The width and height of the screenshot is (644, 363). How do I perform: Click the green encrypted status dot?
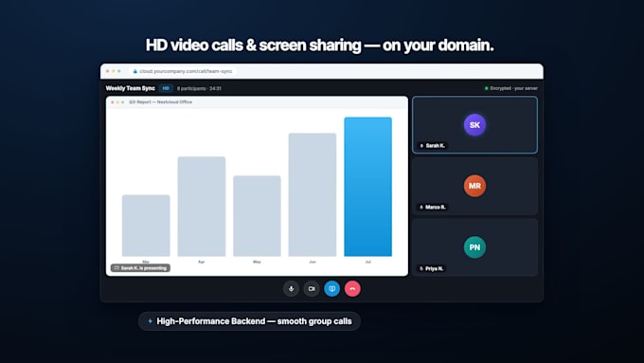tap(486, 88)
